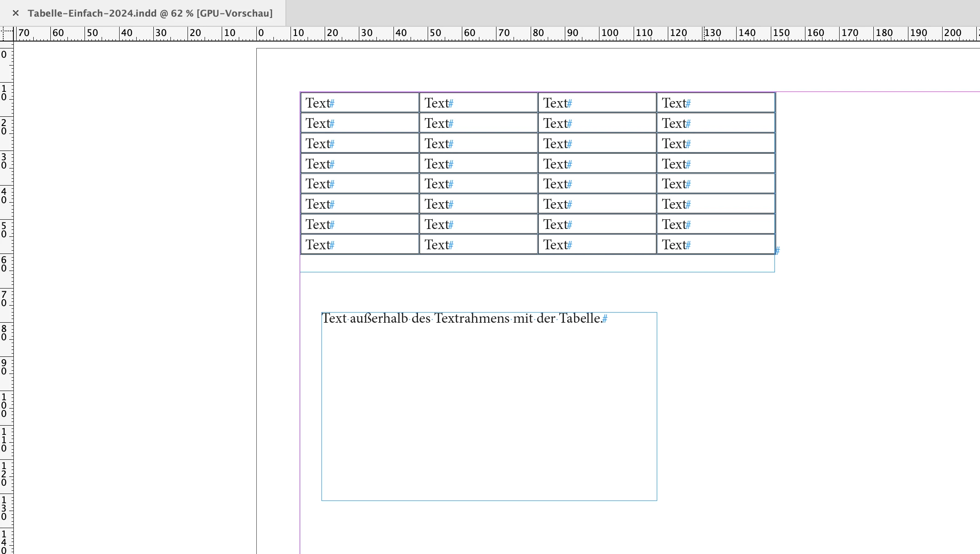
Task: Click the 100 mark on horizontal ruler
Action: click(610, 33)
